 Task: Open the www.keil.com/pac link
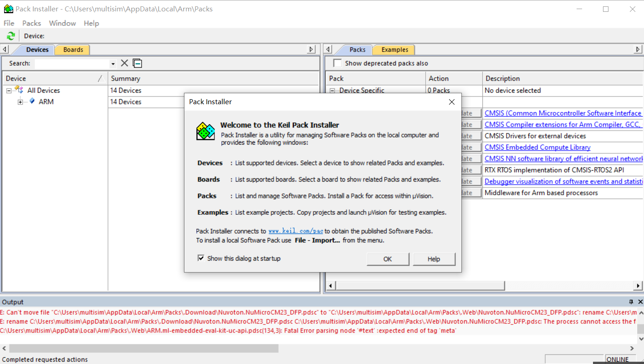point(296,231)
